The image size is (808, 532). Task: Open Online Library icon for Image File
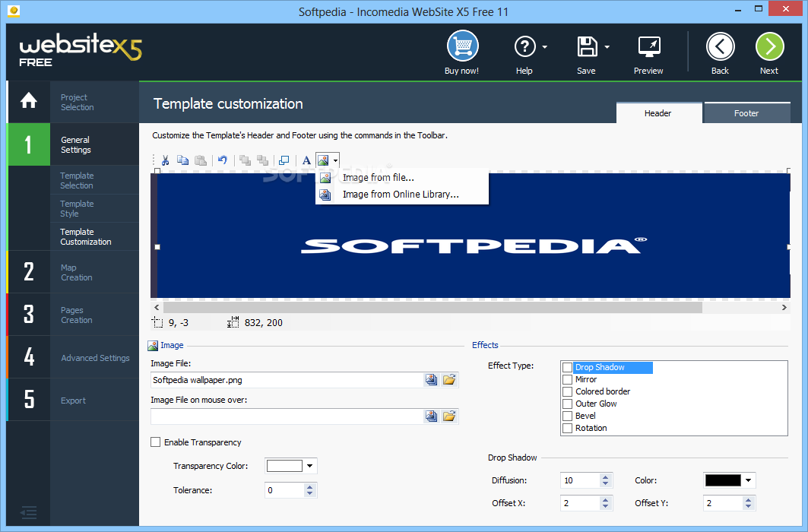tap(431, 380)
